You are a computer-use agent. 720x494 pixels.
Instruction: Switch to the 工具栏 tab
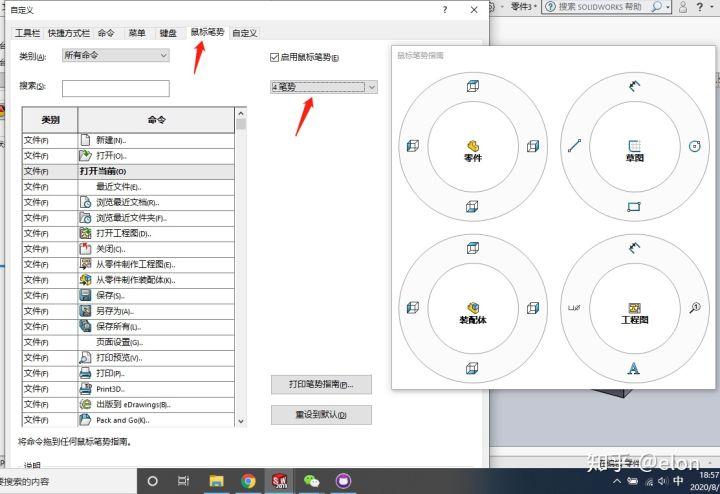(27, 33)
